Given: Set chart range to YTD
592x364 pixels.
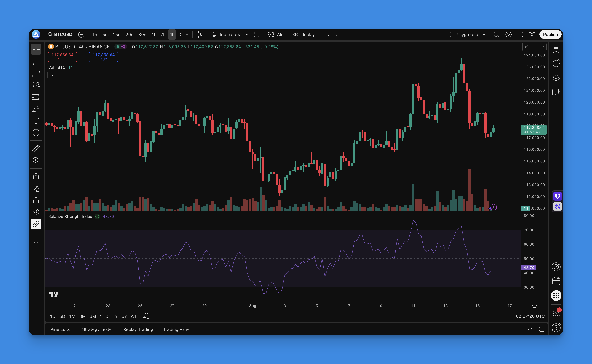Looking at the screenshot, I should 104,316.
